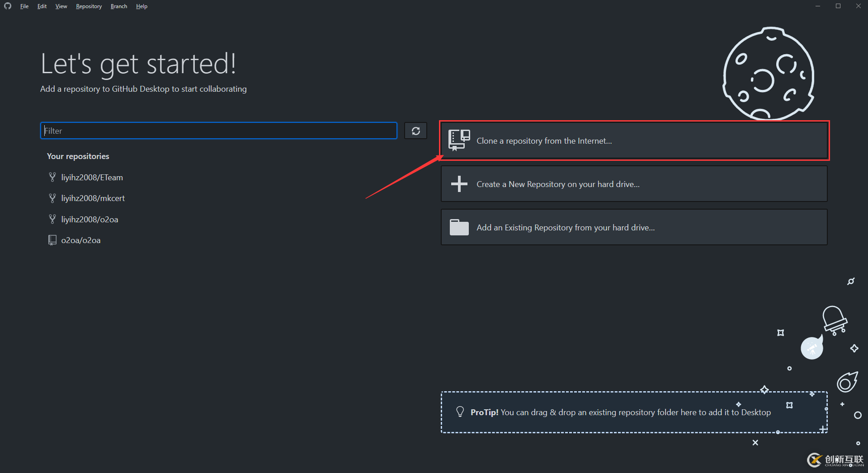The height and width of the screenshot is (473, 868).
Task: Click the plus icon for new repository
Action: point(459,184)
